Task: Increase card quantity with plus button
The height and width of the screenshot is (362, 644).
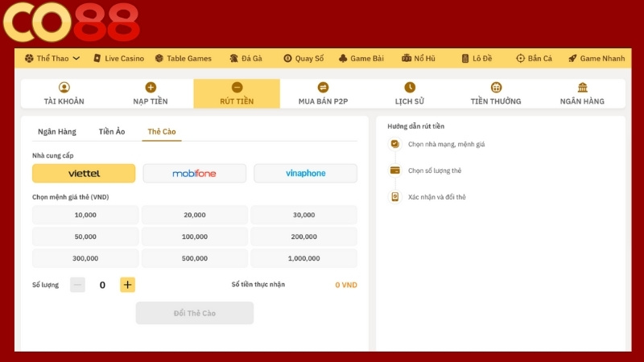Action: pos(128,285)
